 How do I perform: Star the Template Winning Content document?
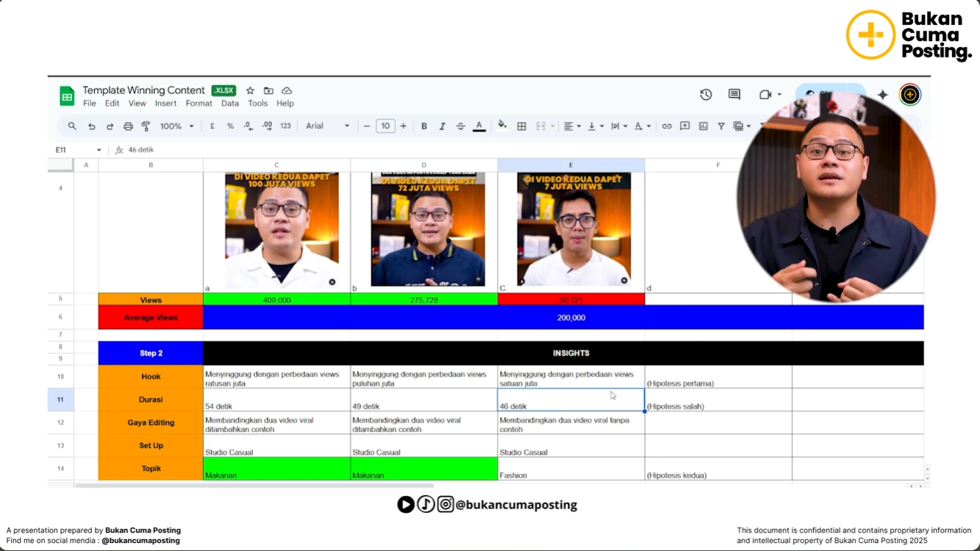250,90
